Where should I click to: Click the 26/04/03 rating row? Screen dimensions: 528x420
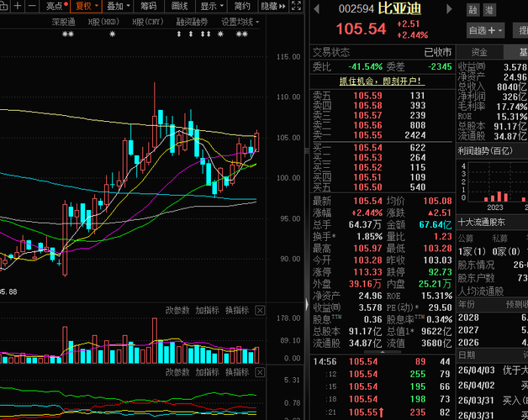[x=493, y=370]
